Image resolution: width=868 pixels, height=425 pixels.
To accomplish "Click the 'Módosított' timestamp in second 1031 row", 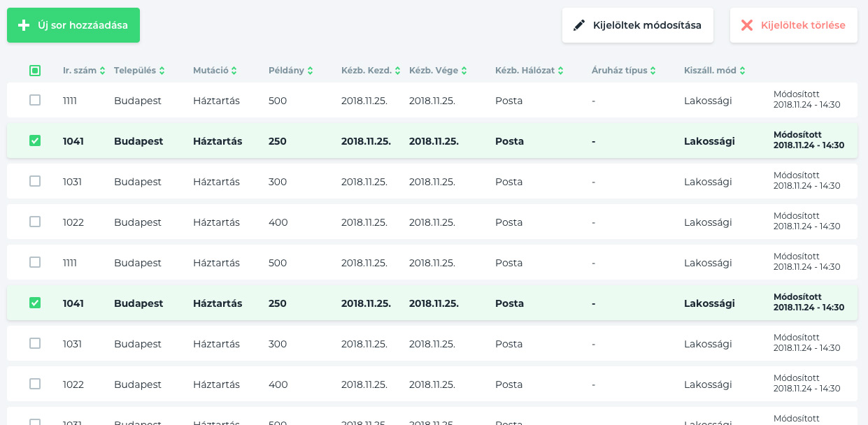I will 806,343.
